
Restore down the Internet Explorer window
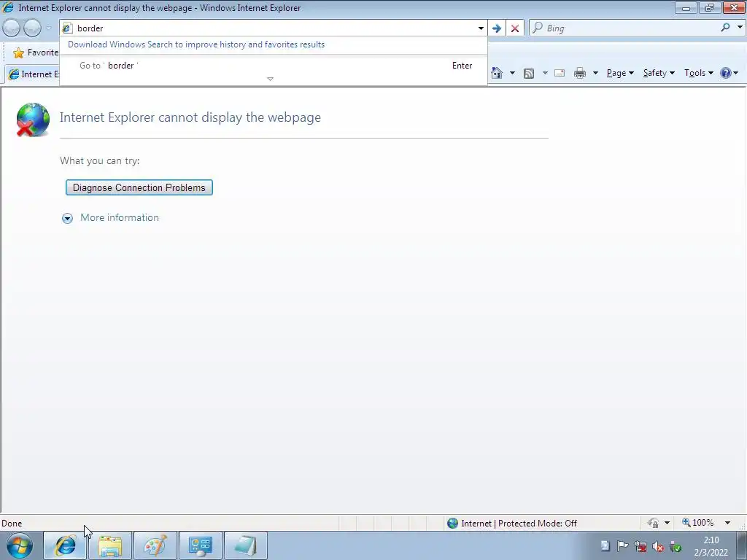(710, 7)
